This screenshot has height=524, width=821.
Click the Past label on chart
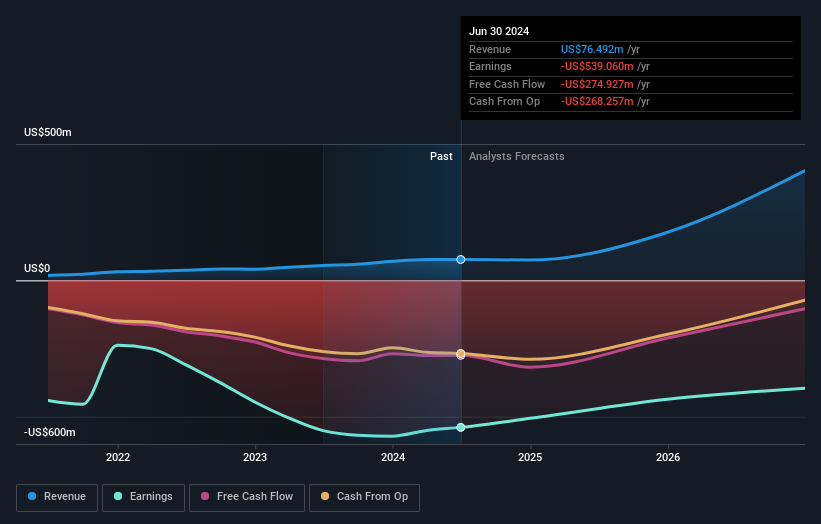pyautogui.click(x=441, y=157)
